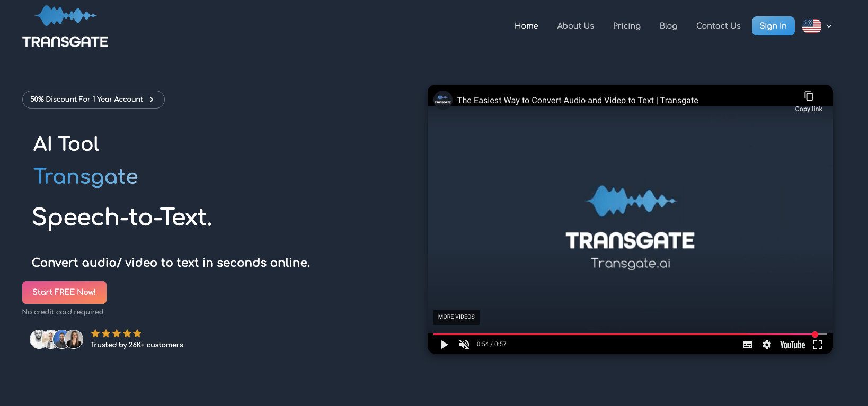Select the US flag language icon
This screenshot has height=406, width=868.
pyautogui.click(x=812, y=26)
